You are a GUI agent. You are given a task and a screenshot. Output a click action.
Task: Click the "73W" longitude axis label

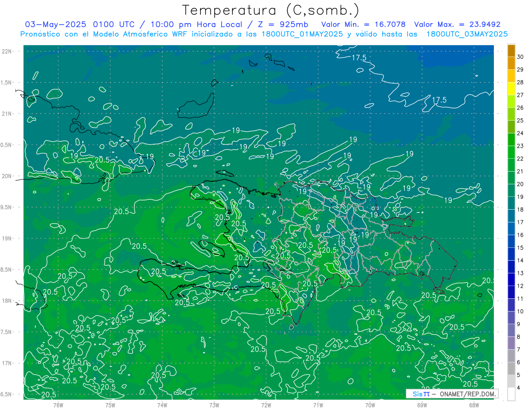[x=214, y=405]
